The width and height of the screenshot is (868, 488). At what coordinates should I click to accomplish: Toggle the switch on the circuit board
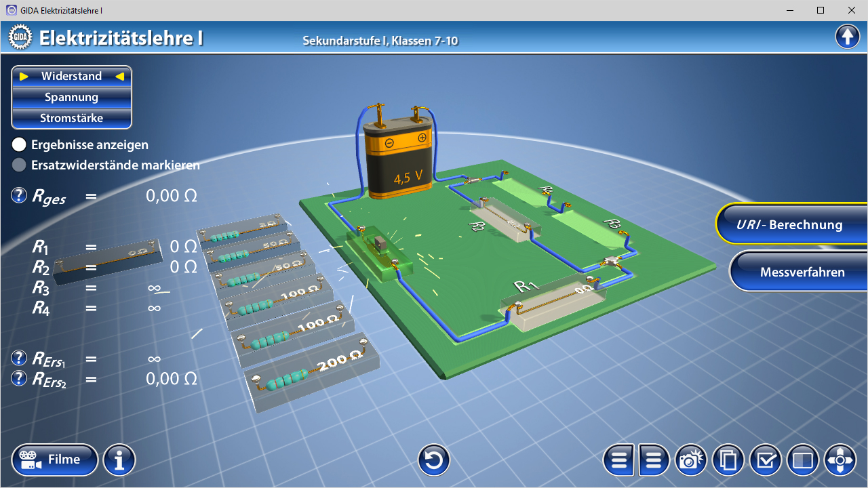pos(378,243)
